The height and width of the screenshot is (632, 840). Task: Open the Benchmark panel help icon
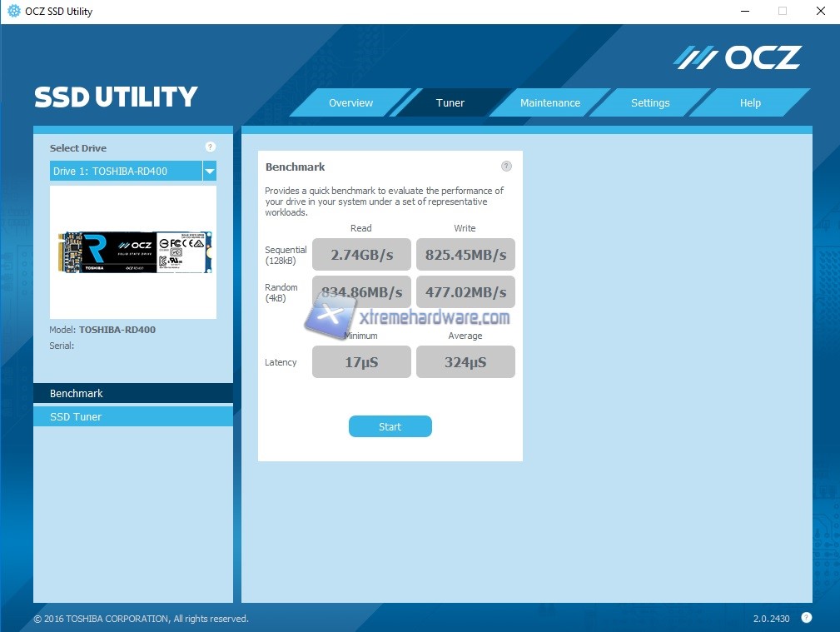pyautogui.click(x=506, y=167)
